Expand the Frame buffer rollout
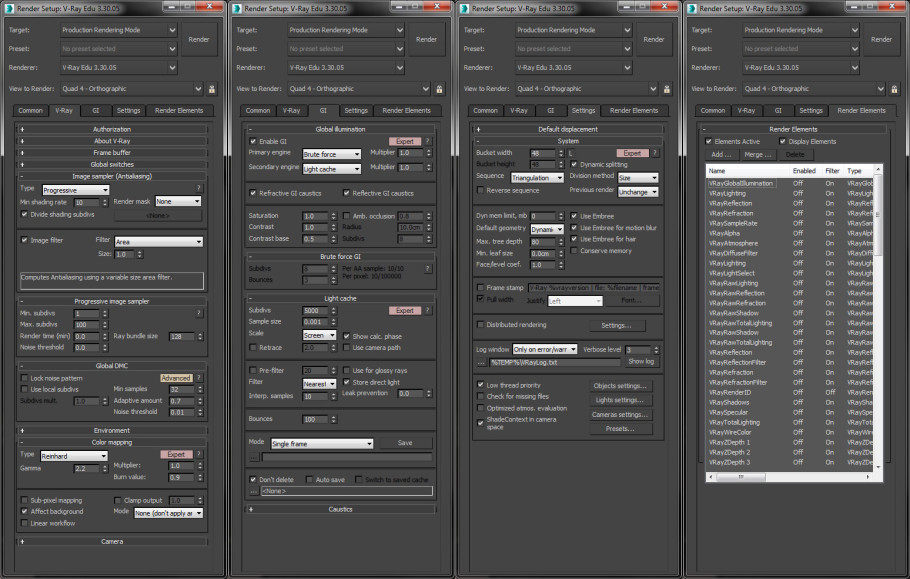The image size is (910, 579). pyautogui.click(x=111, y=153)
